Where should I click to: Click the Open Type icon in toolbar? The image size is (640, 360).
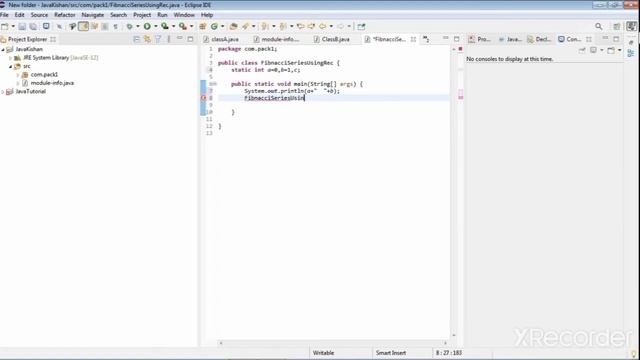point(233,27)
